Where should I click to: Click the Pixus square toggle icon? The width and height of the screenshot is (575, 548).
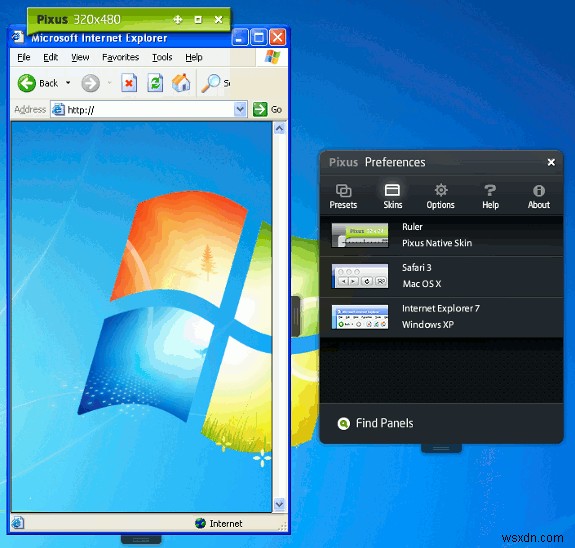pyautogui.click(x=198, y=19)
